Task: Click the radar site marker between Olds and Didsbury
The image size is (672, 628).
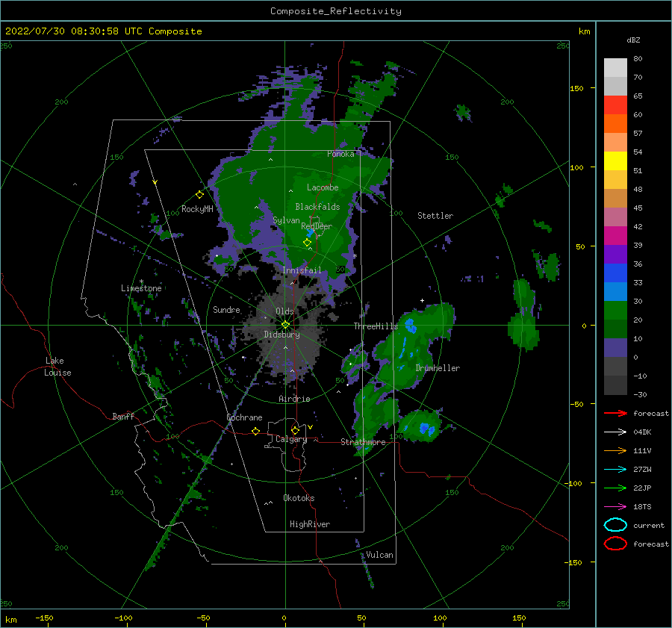Action: pos(285,325)
